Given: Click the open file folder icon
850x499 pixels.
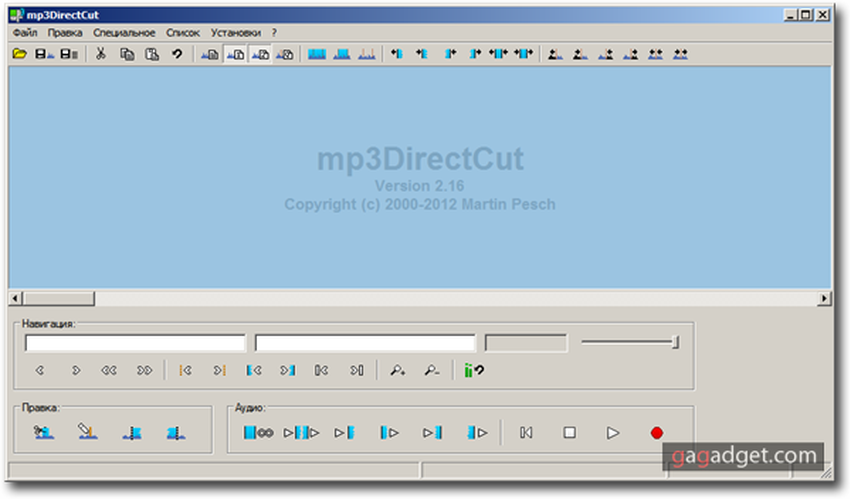Looking at the screenshot, I should pyautogui.click(x=20, y=54).
